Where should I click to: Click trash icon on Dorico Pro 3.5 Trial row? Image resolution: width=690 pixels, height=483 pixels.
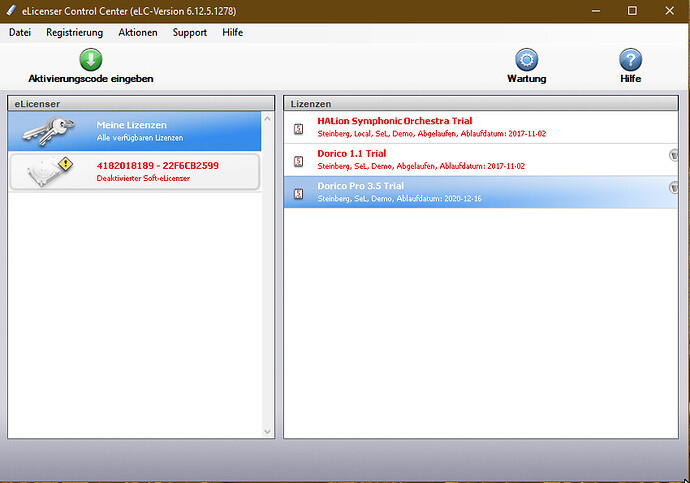673,187
